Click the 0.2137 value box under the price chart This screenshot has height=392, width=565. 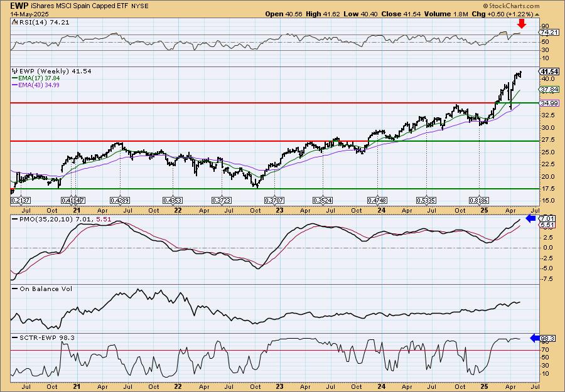tap(21, 201)
